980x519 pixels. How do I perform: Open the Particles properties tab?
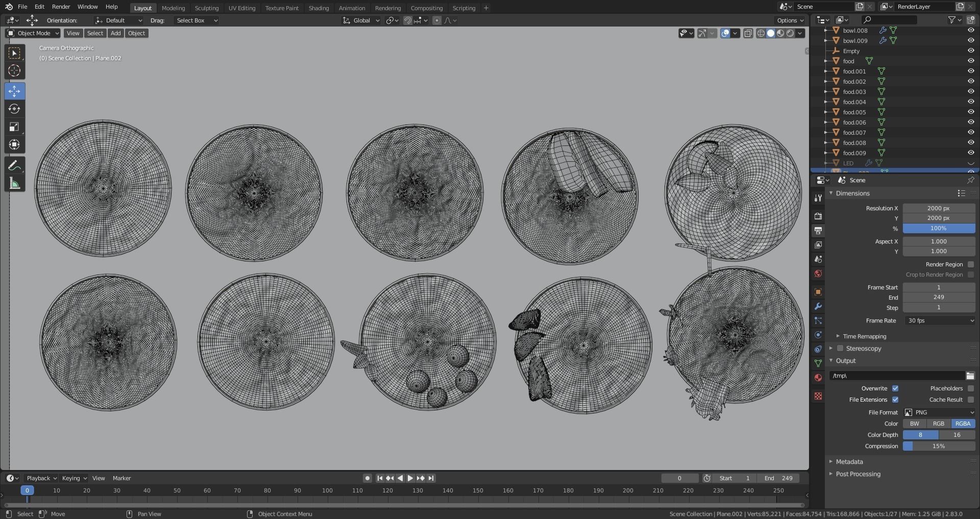point(818,320)
